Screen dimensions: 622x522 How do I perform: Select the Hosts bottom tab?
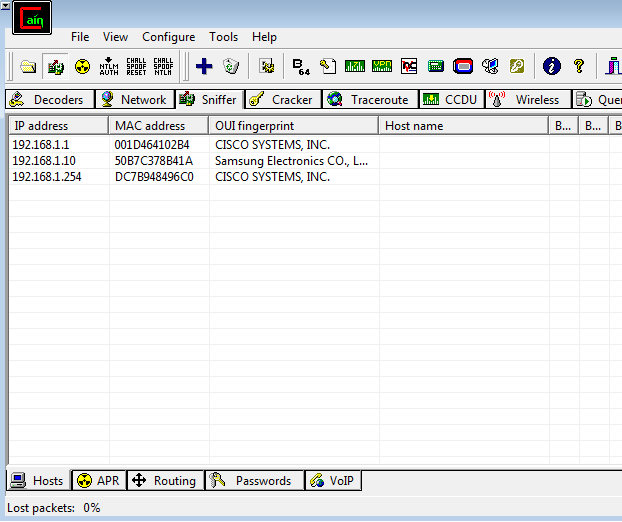click(x=38, y=480)
